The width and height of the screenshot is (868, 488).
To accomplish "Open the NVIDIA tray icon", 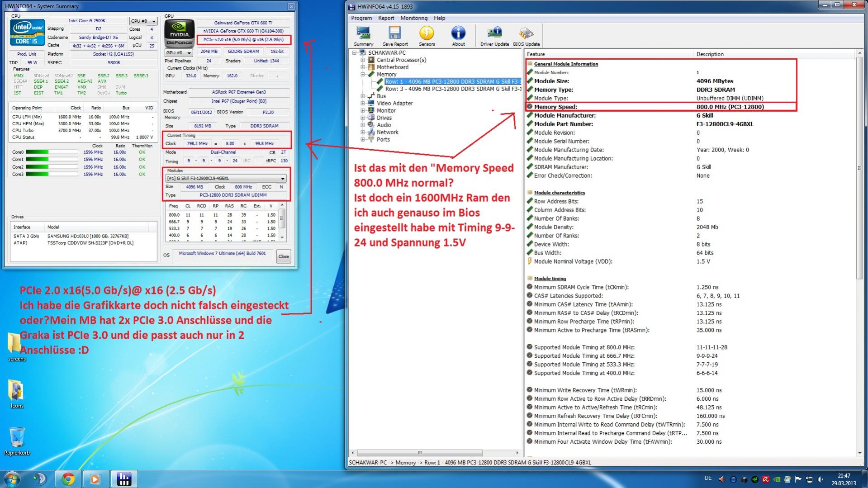I will pos(777,479).
